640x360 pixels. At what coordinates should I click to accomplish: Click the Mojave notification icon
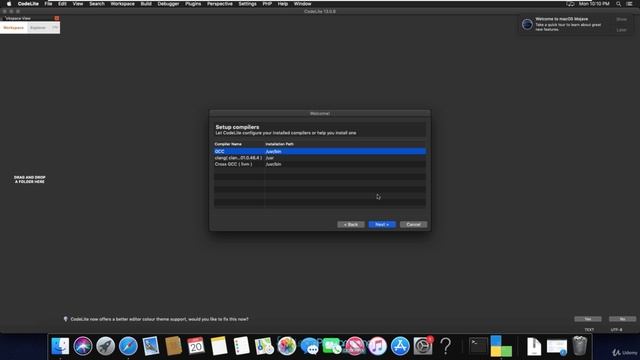[x=527, y=24]
